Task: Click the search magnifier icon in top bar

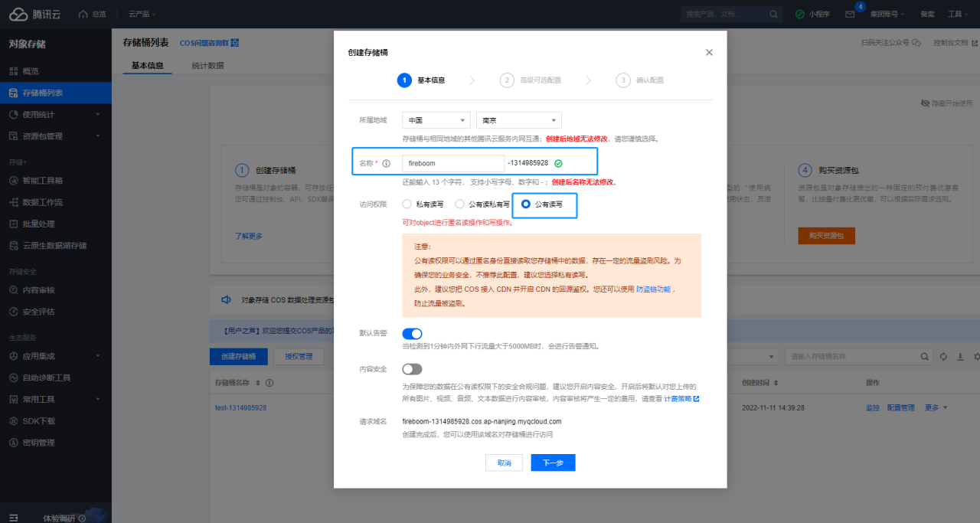Action: tap(773, 14)
